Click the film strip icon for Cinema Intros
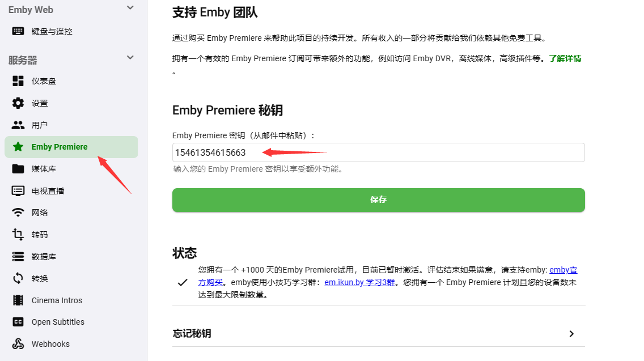Image resolution: width=644 pixels, height=361 pixels. click(18, 300)
